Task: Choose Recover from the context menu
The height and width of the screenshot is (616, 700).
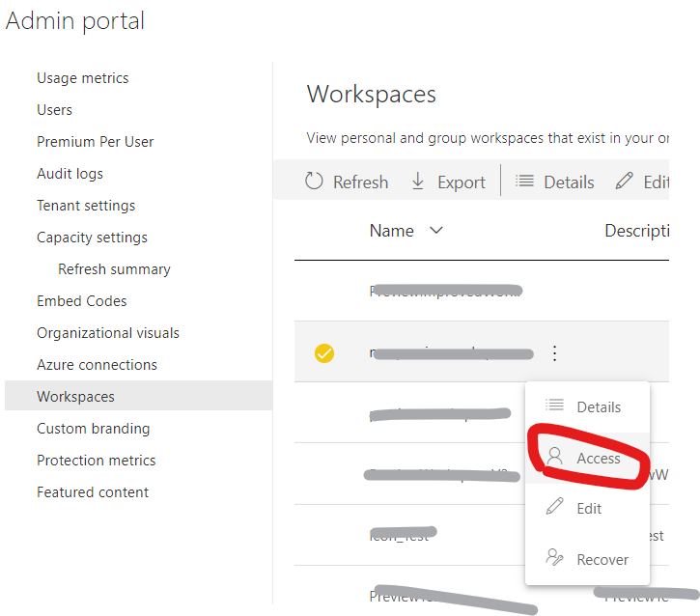Action: 587,559
